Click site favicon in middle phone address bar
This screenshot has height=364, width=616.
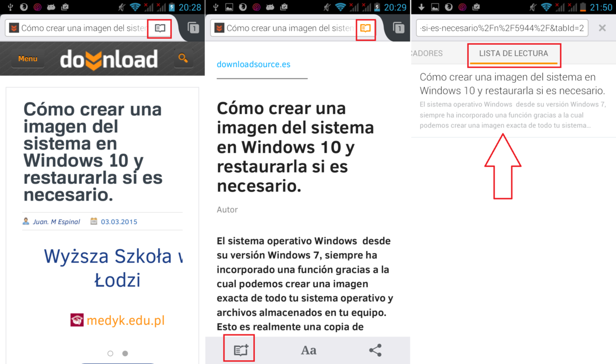[x=219, y=28]
